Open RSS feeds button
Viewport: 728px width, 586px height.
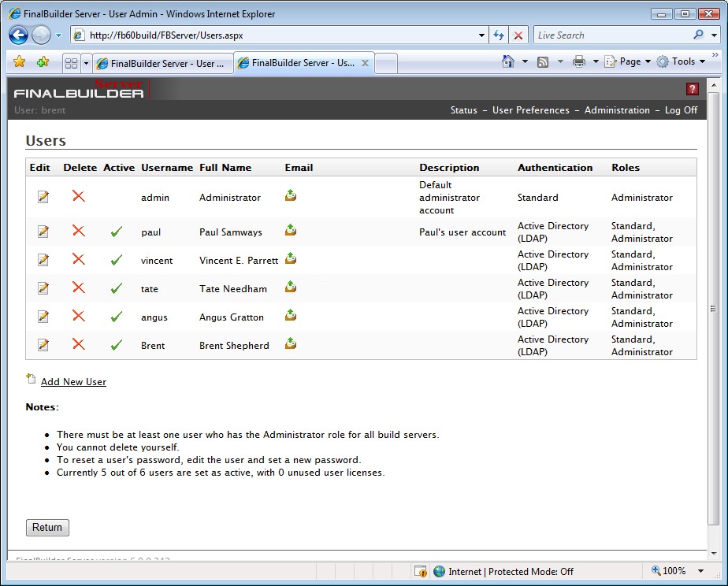click(x=543, y=61)
